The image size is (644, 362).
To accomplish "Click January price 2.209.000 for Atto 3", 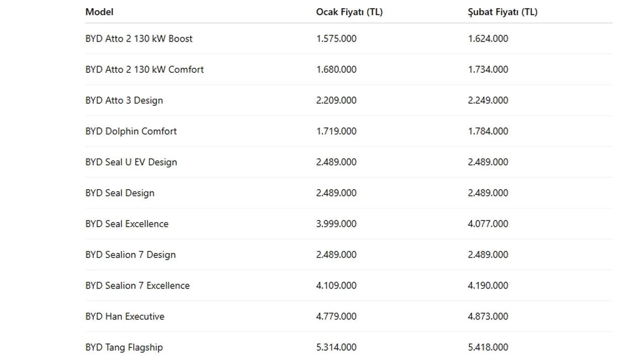I will pyautogui.click(x=336, y=101).
